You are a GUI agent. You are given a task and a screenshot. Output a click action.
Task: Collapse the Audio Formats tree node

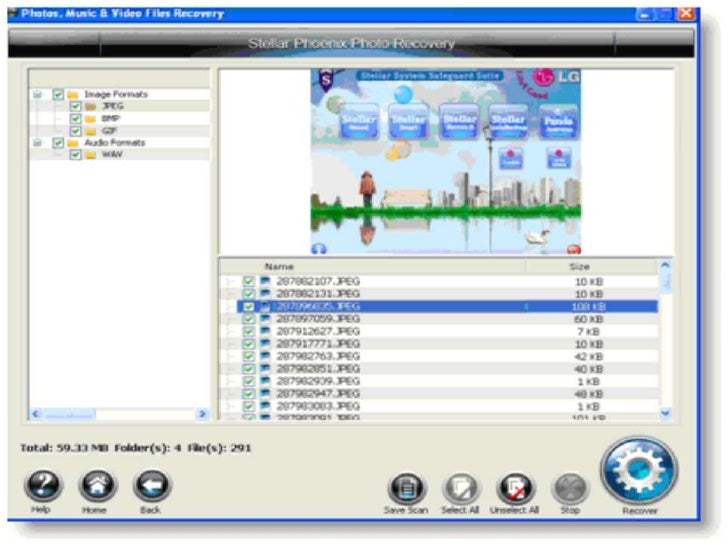[37, 143]
